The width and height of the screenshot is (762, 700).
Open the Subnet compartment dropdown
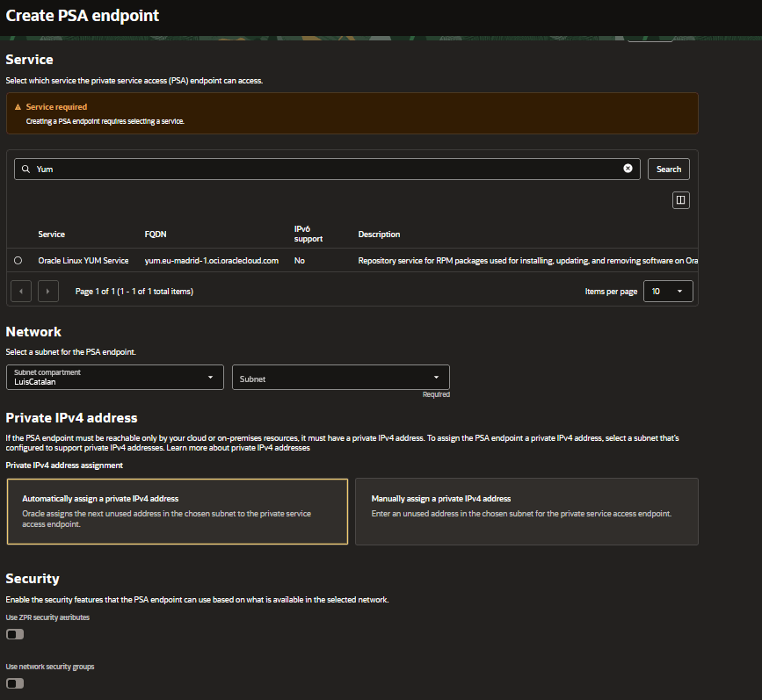click(x=114, y=376)
